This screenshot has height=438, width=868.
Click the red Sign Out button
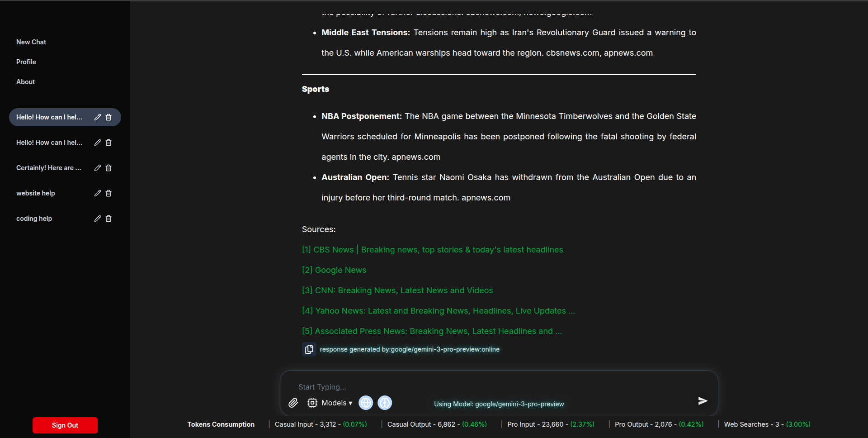tap(65, 425)
